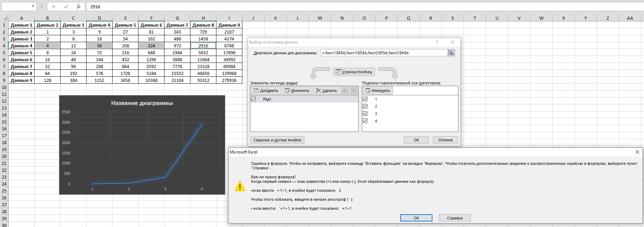Select the Ряд1 row in legend list
The image size is (644, 227).
point(304,99)
